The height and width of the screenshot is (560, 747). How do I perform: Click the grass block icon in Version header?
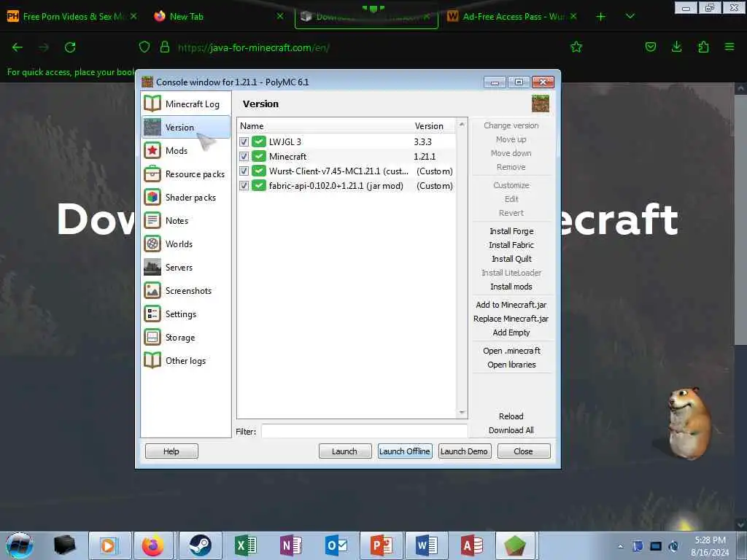pyautogui.click(x=541, y=104)
